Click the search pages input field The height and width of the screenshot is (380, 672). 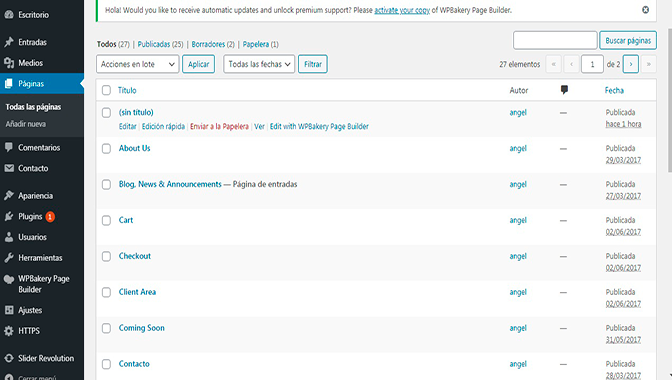555,40
